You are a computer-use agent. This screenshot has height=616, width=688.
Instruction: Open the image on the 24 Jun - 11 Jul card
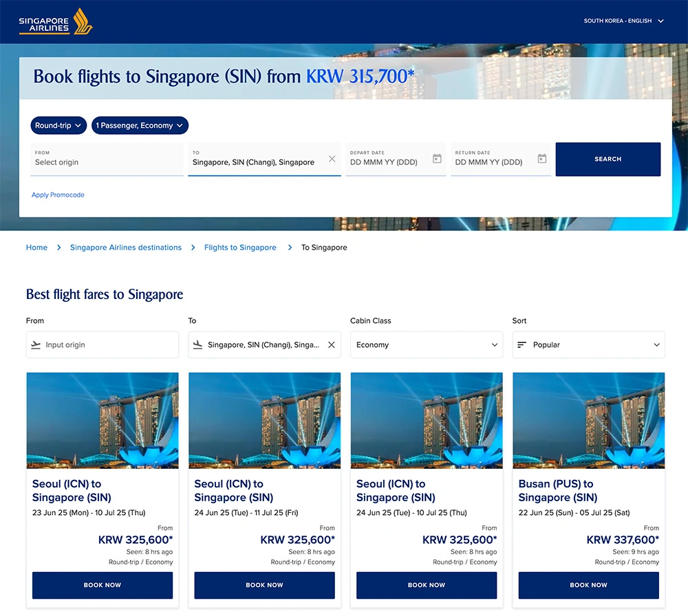265,421
